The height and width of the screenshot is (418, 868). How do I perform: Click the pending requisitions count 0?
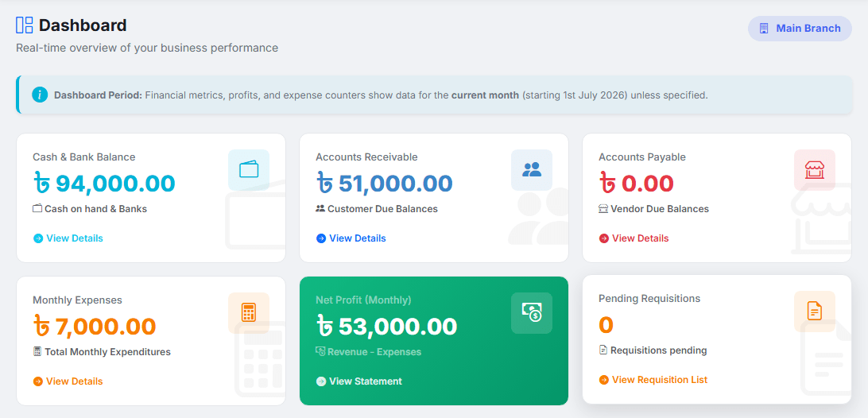(x=606, y=324)
